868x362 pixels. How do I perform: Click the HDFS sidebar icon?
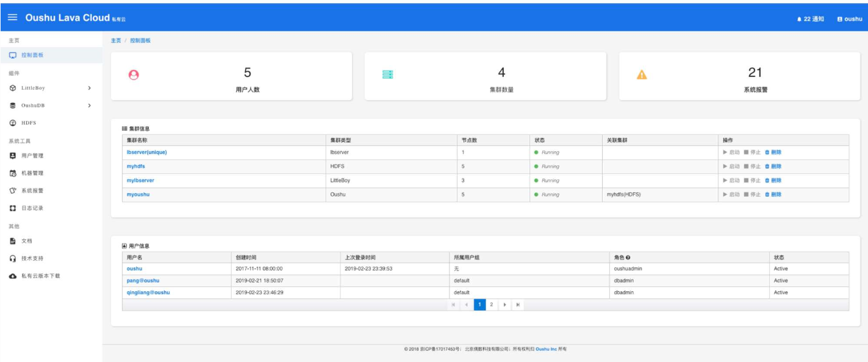click(13, 123)
